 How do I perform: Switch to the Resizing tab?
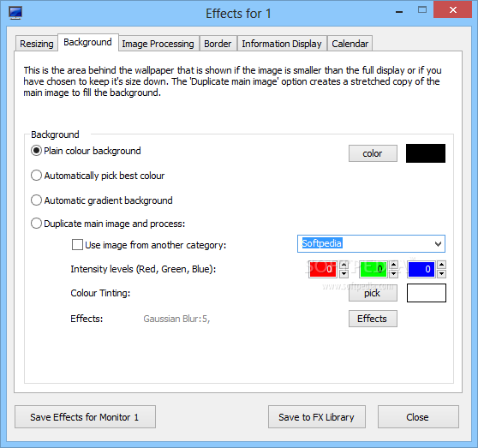[x=37, y=44]
